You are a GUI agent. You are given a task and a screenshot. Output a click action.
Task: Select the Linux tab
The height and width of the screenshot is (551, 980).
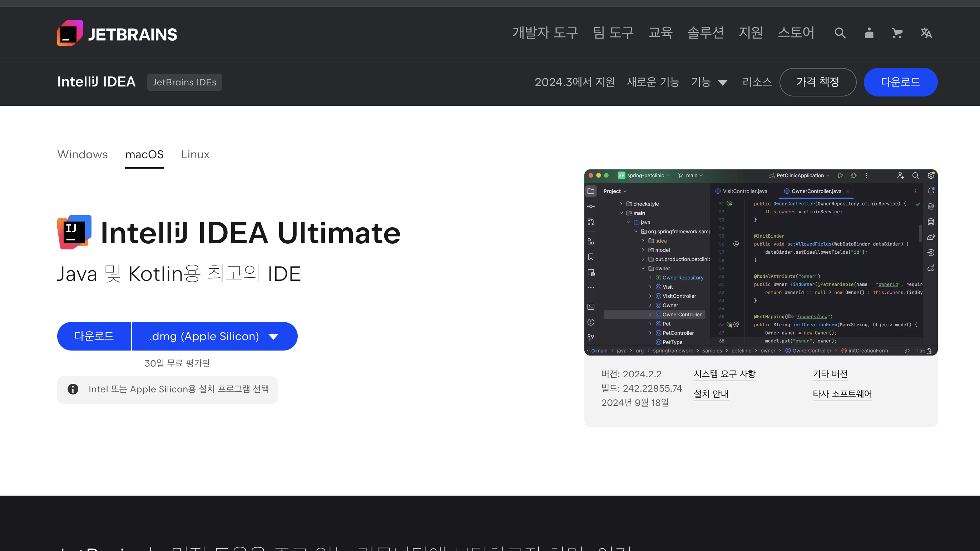pos(195,154)
